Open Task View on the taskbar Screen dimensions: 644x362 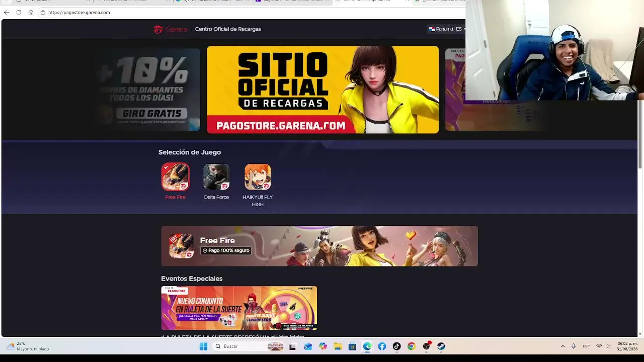coord(293,346)
